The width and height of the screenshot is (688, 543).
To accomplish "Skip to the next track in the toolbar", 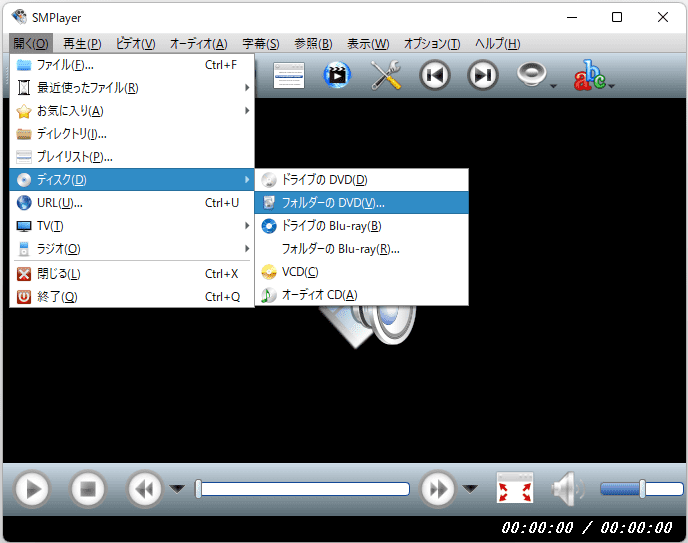I will pyautogui.click(x=483, y=75).
